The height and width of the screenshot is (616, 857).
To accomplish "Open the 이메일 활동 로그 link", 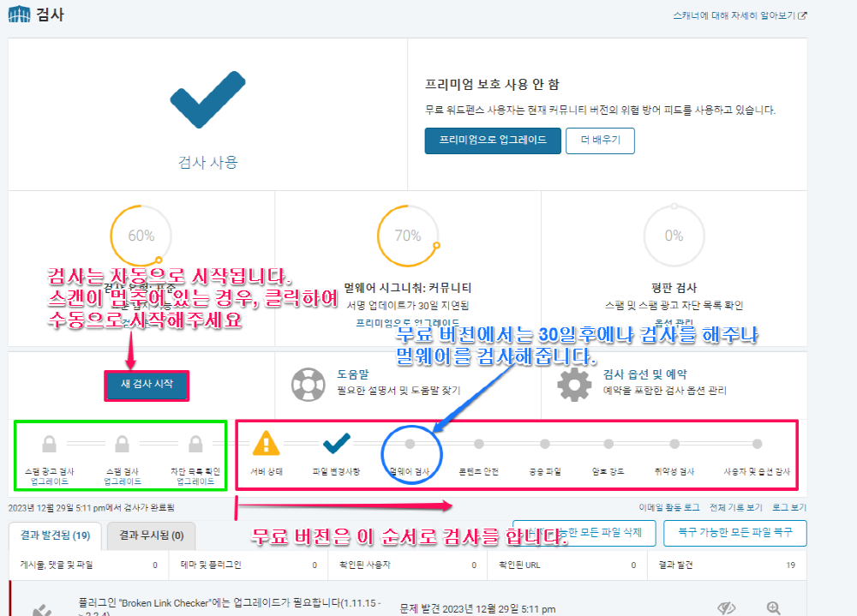I will click(669, 508).
